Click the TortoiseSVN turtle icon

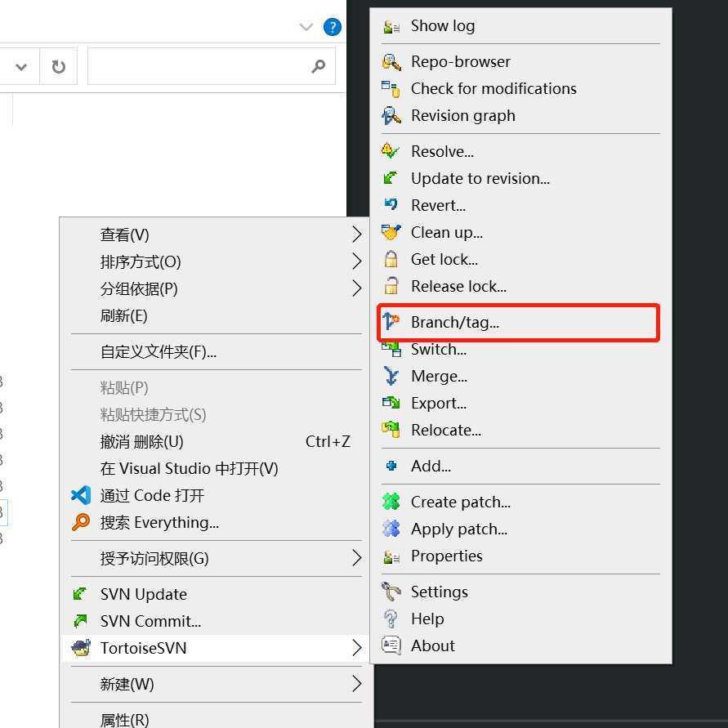pyautogui.click(x=81, y=648)
